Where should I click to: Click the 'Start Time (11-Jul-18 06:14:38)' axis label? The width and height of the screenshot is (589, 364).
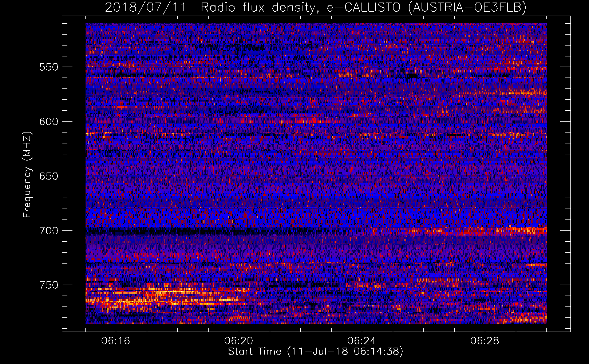(316, 352)
